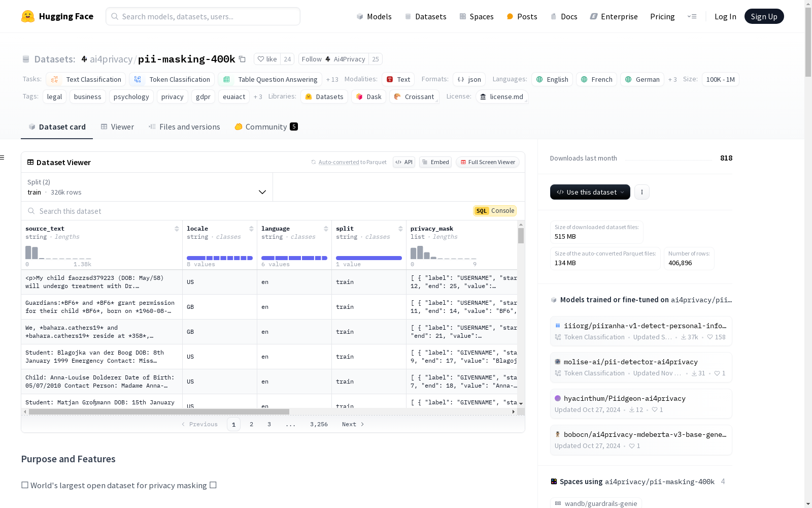
Task: Go to Next page of dataset rows
Action: [353, 424]
